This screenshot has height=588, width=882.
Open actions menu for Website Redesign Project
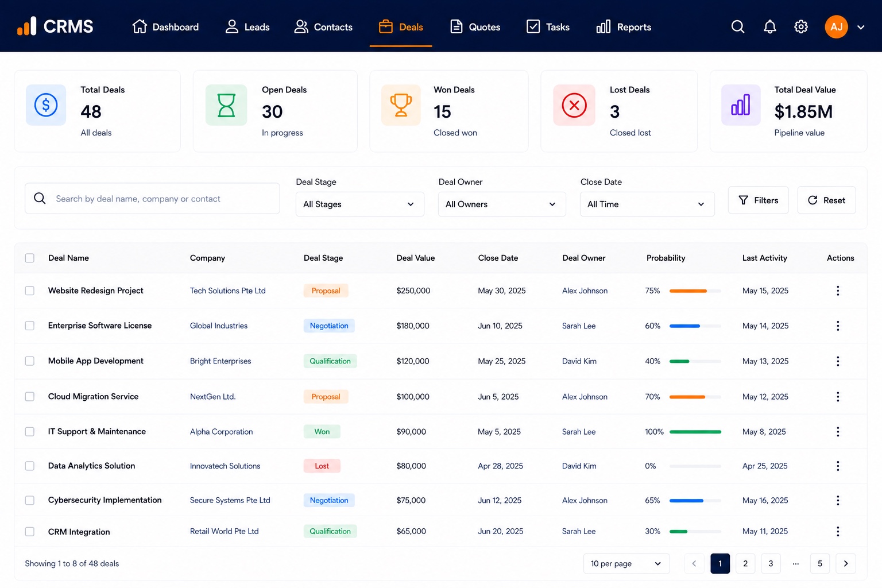coord(838,291)
